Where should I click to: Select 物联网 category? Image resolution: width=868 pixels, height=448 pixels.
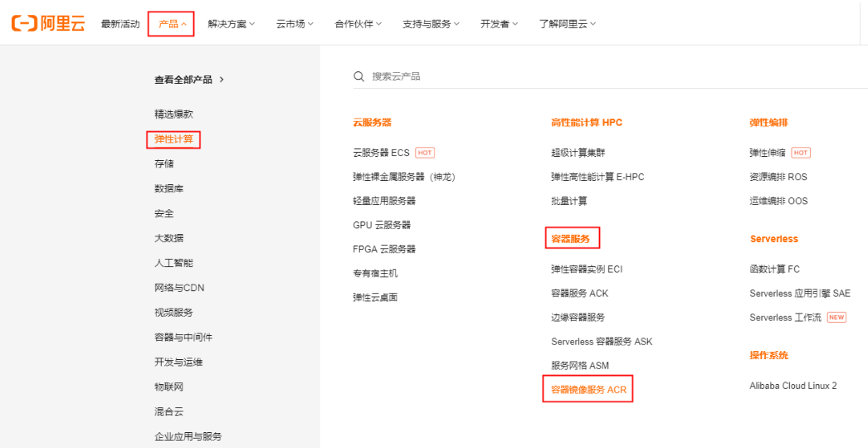pyautogui.click(x=168, y=387)
